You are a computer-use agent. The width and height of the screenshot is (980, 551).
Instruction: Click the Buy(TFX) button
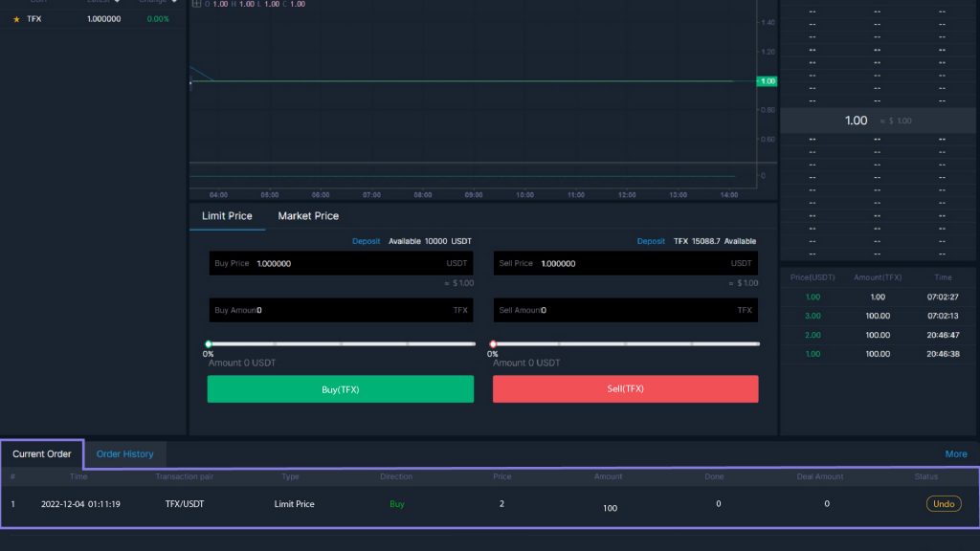coord(341,389)
